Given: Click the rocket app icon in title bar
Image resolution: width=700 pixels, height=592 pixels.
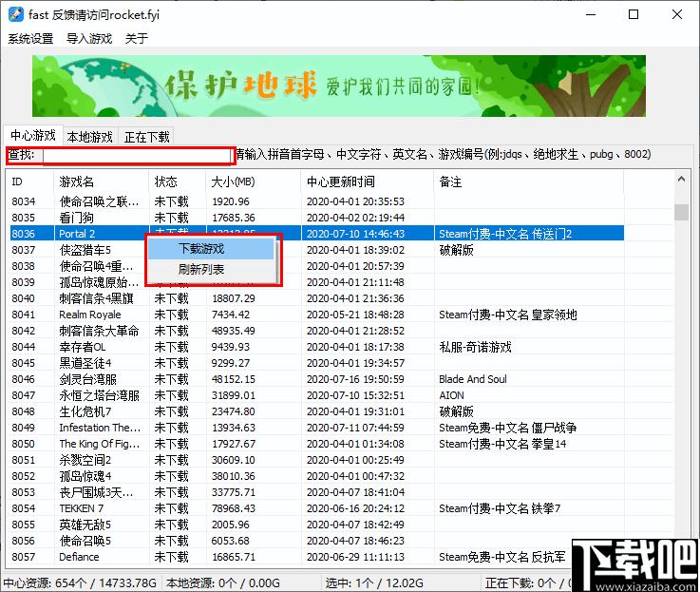Looking at the screenshot, I should click(x=15, y=14).
